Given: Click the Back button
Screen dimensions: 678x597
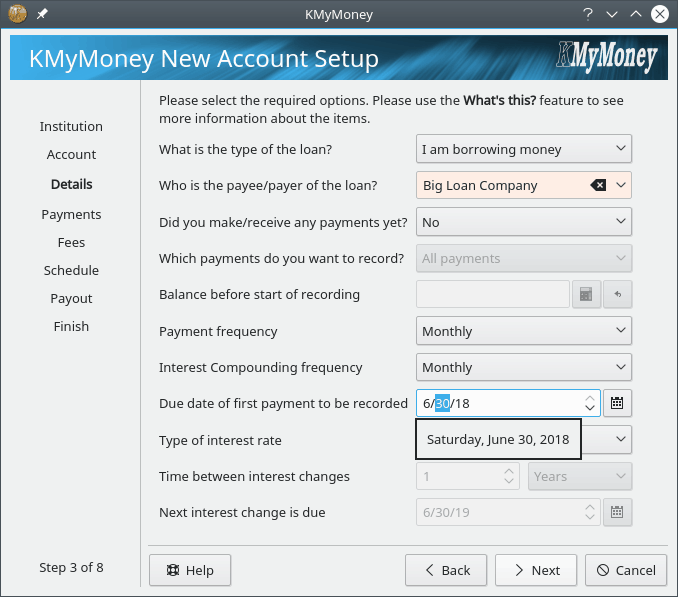Looking at the screenshot, I should click(446, 570).
